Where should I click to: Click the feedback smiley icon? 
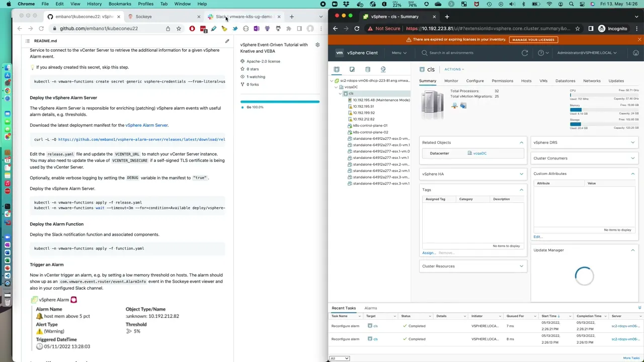click(x=636, y=53)
